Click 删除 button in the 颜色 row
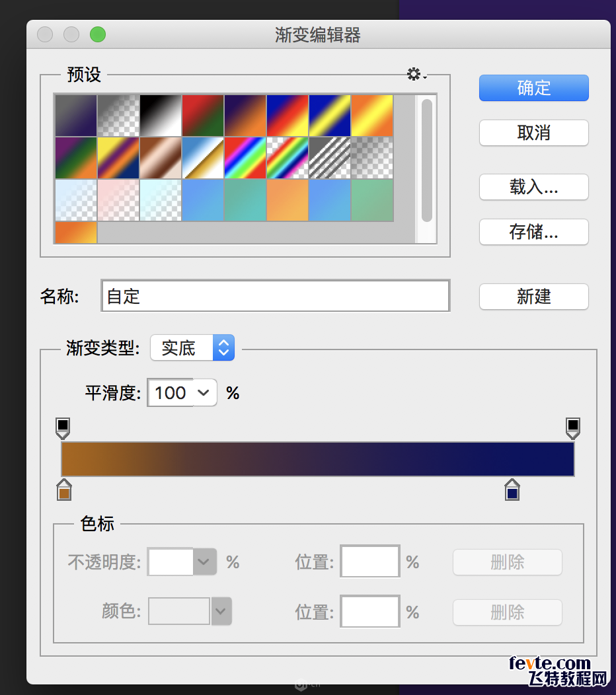This screenshot has height=695, width=616. click(508, 612)
